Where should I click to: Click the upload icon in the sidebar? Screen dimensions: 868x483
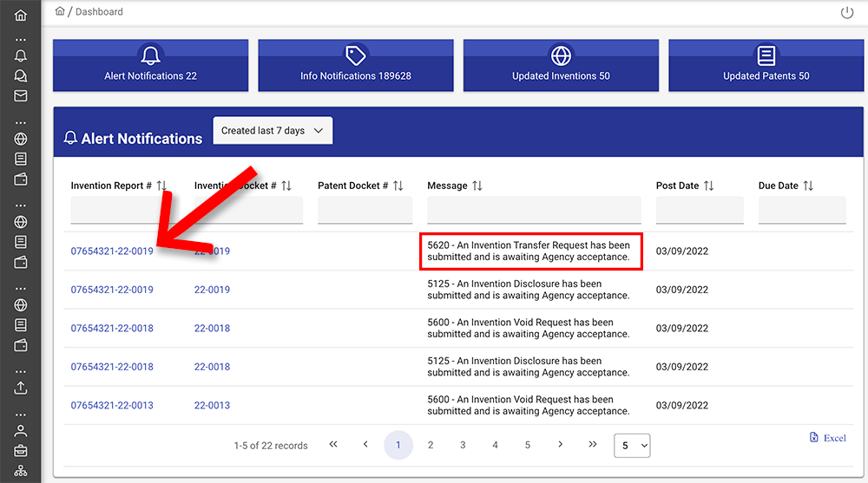(x=20, y=388)
